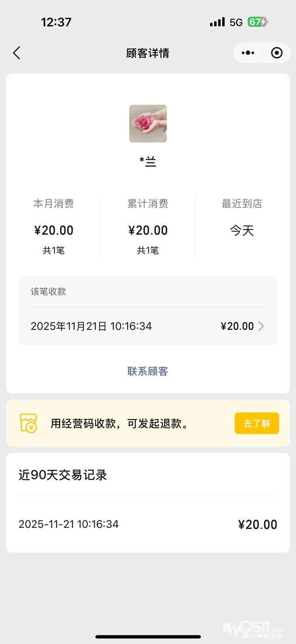Tap the 顾客详情 page title

click(x=148, y=53)
